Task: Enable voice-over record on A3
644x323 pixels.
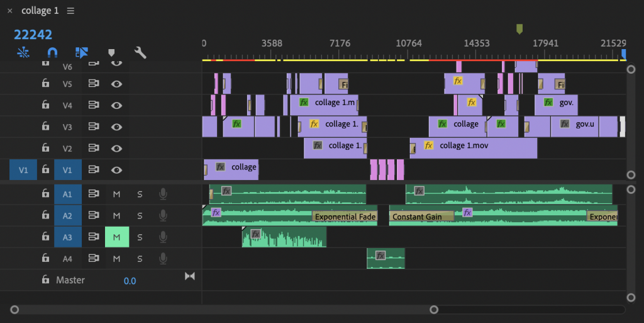Action: click(163, 237)
